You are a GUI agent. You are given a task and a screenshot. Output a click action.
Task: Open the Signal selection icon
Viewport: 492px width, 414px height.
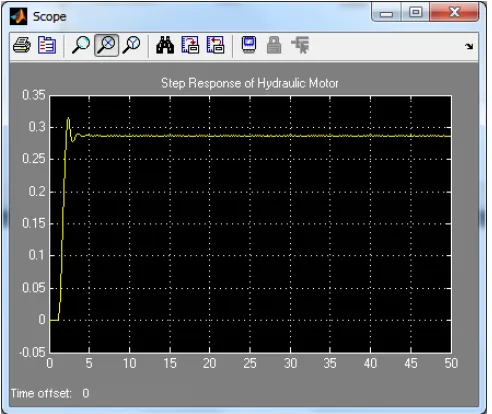300,45
